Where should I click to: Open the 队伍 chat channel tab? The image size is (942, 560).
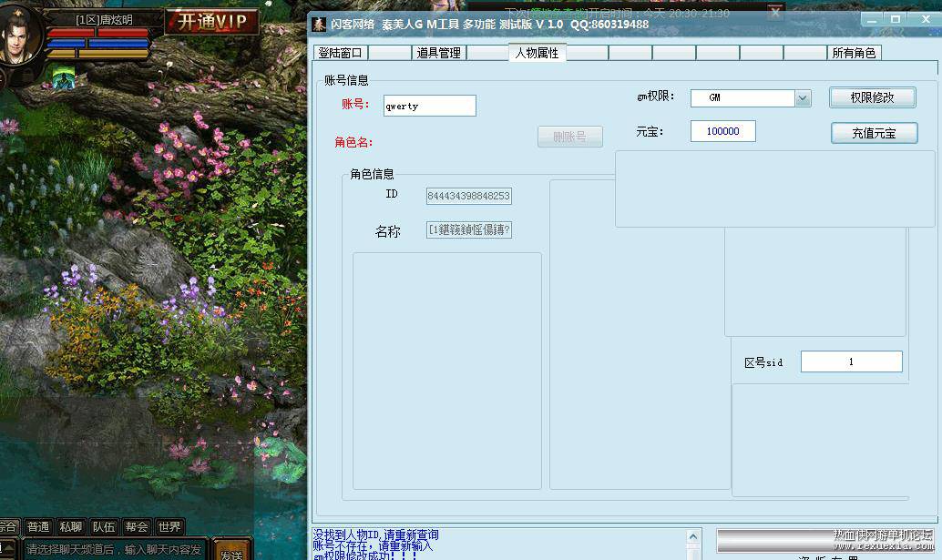coord(103,526)
